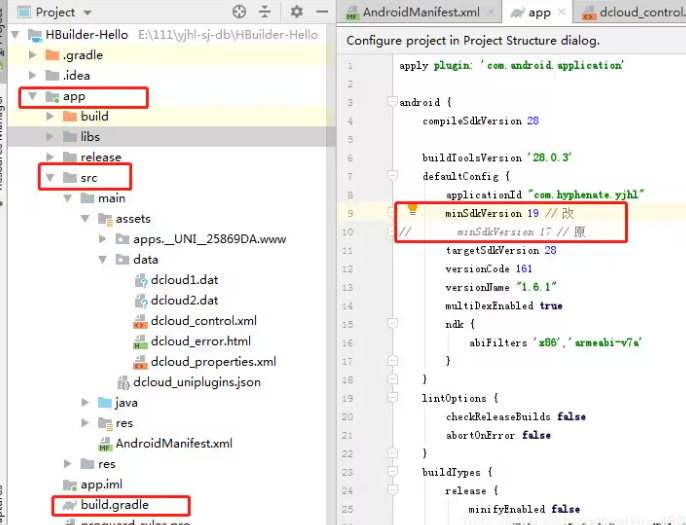
Task: Click the multiDexEnabled true line
Action: [x=504, y=305]
